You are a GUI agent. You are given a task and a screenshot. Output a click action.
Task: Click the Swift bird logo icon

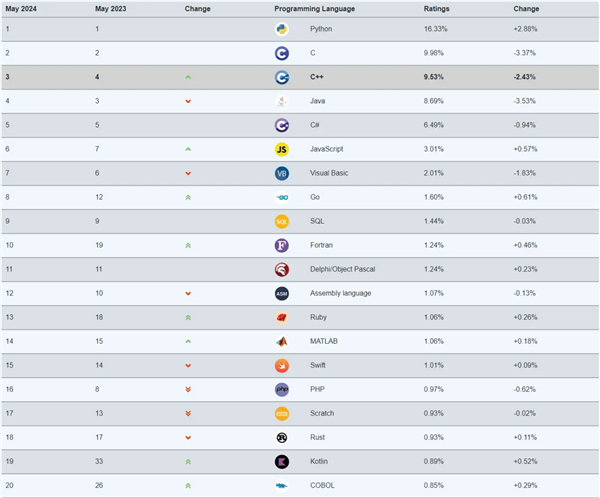(282, 365)
